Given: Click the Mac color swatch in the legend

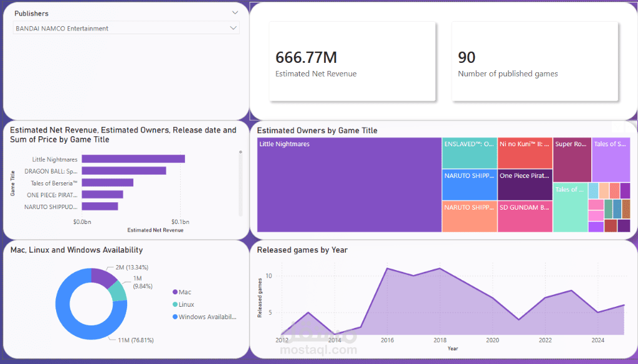Looking at the screenshot, I should coord(176,292).
